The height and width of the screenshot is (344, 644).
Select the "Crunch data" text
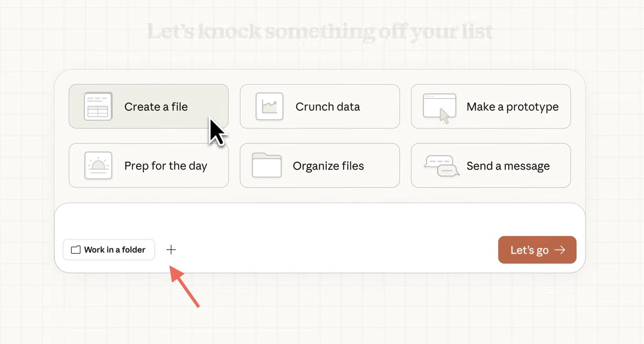tap(328, 107)
